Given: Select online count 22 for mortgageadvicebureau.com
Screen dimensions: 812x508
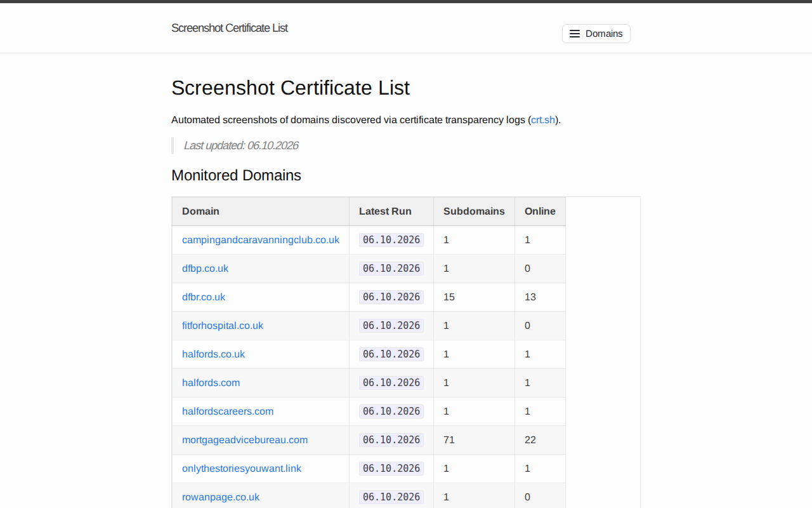Looking at the screenshot, I should click(x=530, y=440).
